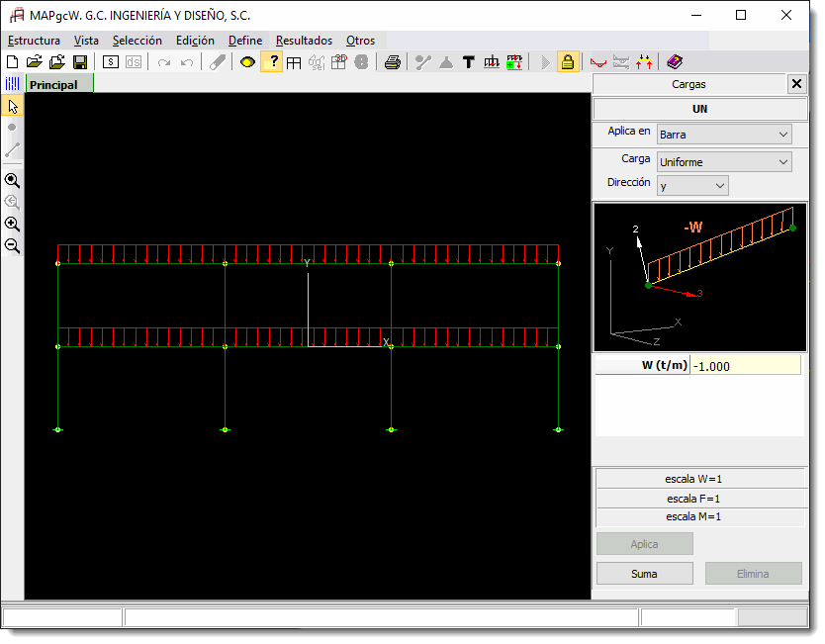Viewport: 825px width, 644px height.
Task: Click the eraser toolbar icon
Action: [x=218, y=62]
